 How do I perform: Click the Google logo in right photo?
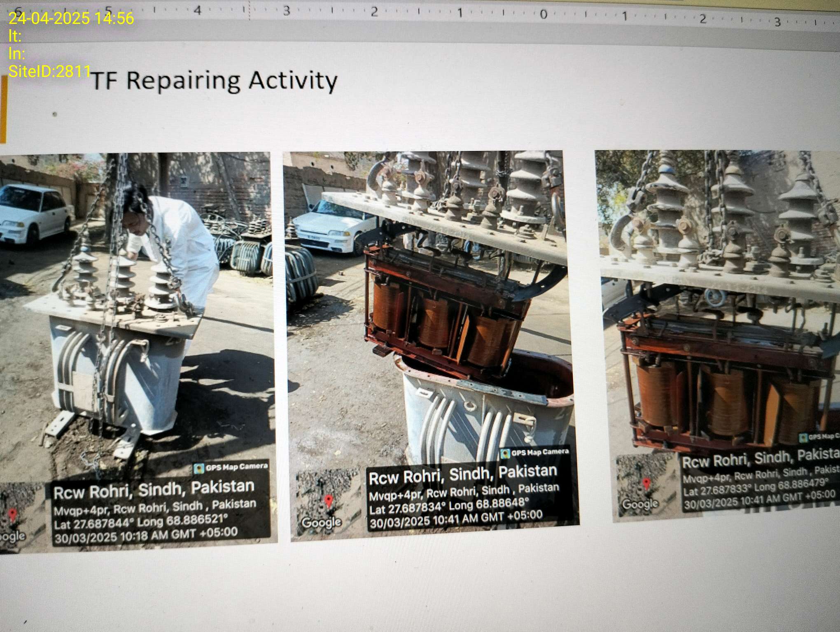pos(640,504)
